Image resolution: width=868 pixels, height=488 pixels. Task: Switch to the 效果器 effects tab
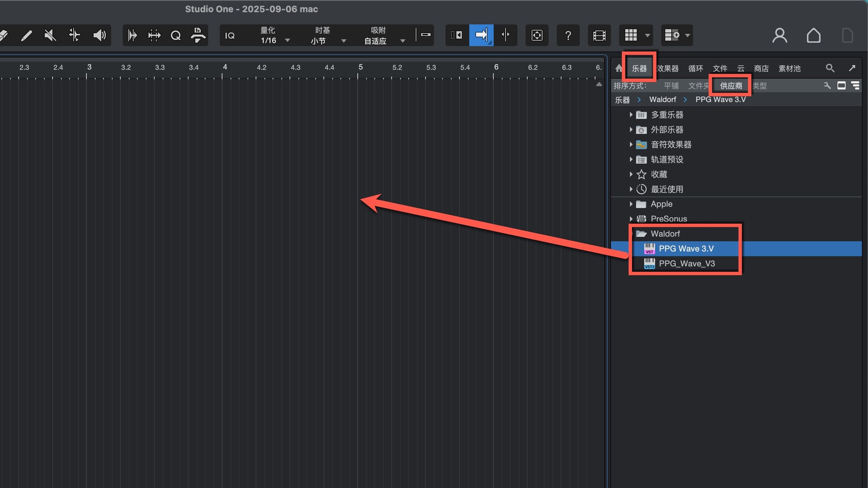point(668,68)
